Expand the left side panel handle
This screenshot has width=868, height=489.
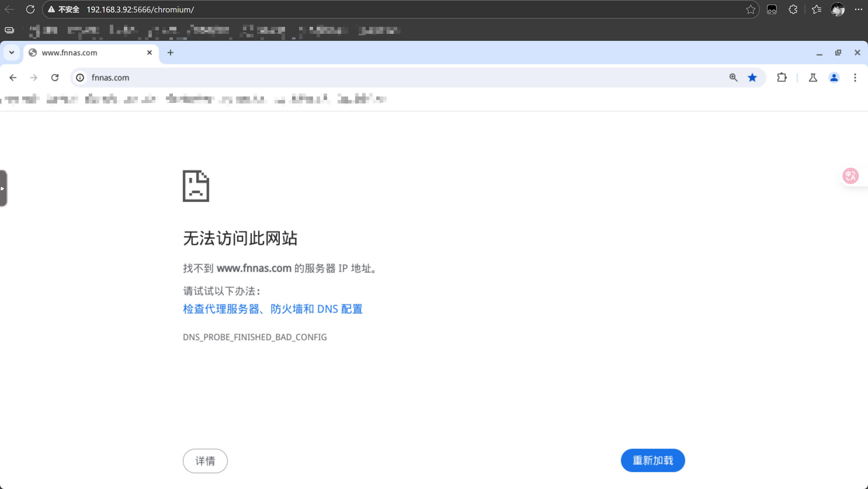(3, 188)
